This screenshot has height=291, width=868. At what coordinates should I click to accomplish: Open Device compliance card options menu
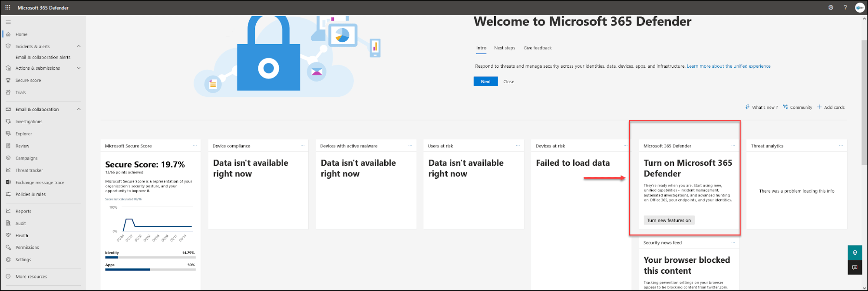point(302,146)
